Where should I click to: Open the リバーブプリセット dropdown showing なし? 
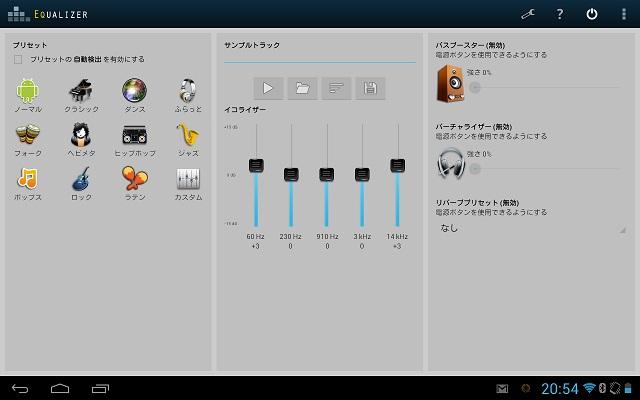tap(531, 229)
